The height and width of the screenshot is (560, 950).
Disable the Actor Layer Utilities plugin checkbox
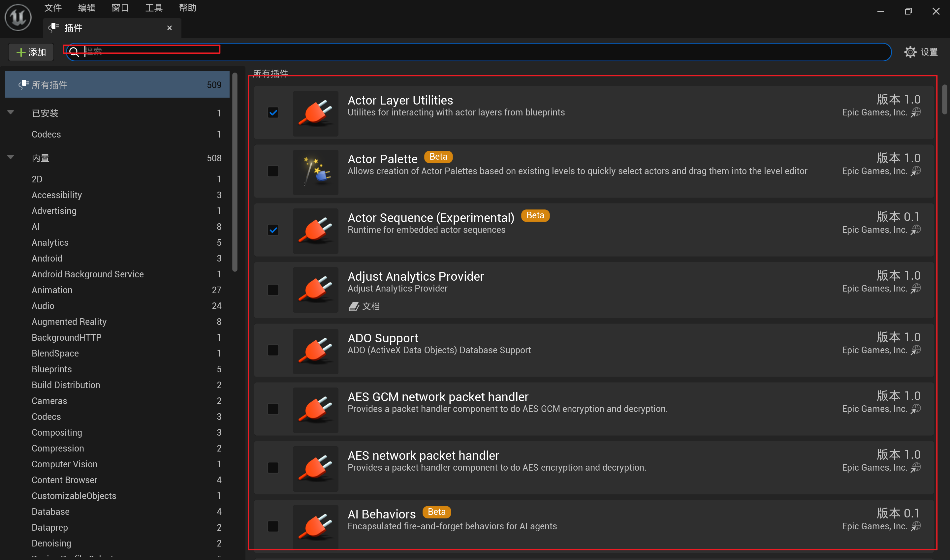273,112
